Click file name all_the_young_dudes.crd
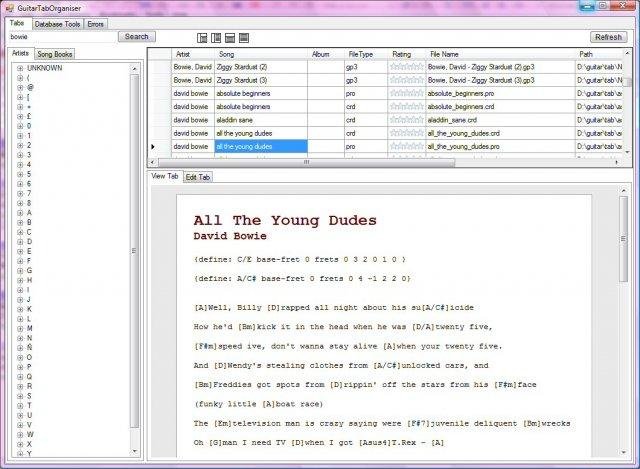The image size is (640, 469). [x=464, y=133]
